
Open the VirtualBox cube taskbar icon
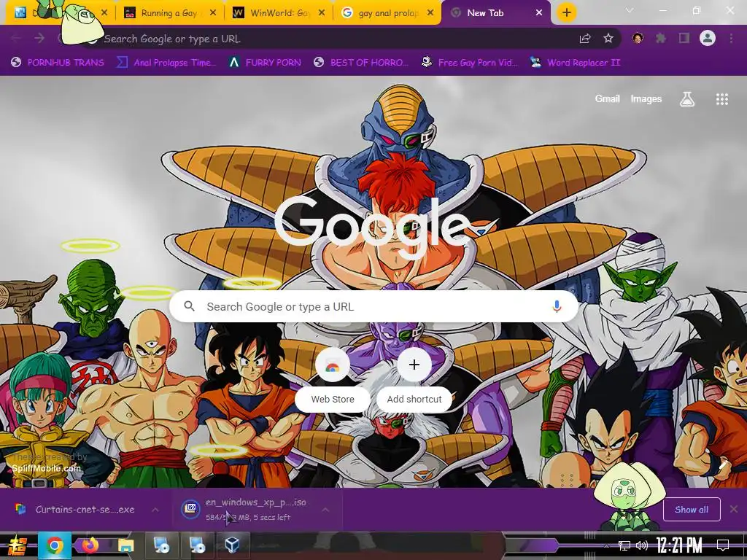[x=232, y=545]
